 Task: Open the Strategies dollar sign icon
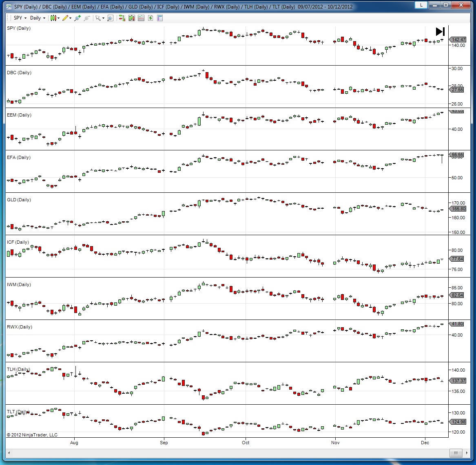click(x=150, y=18)
